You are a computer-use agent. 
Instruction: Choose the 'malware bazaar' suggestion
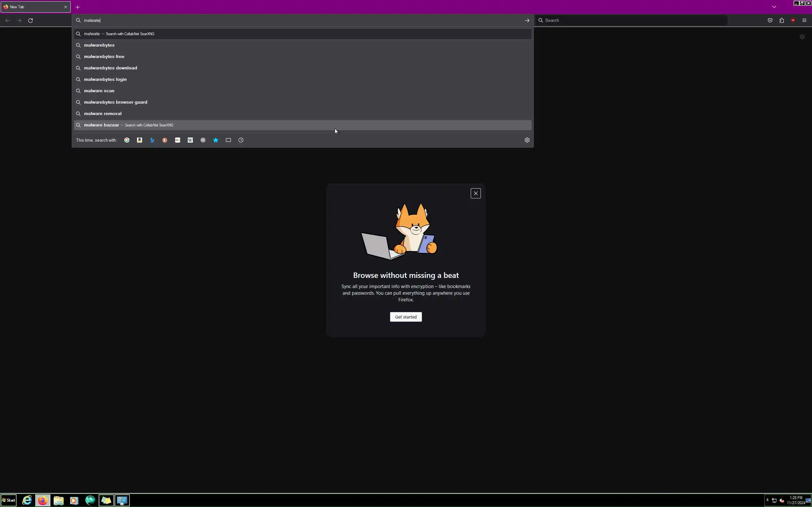101,125
